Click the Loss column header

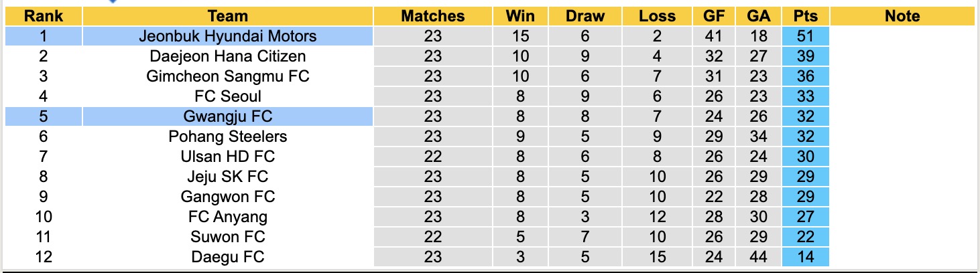[x=657, y=16]
